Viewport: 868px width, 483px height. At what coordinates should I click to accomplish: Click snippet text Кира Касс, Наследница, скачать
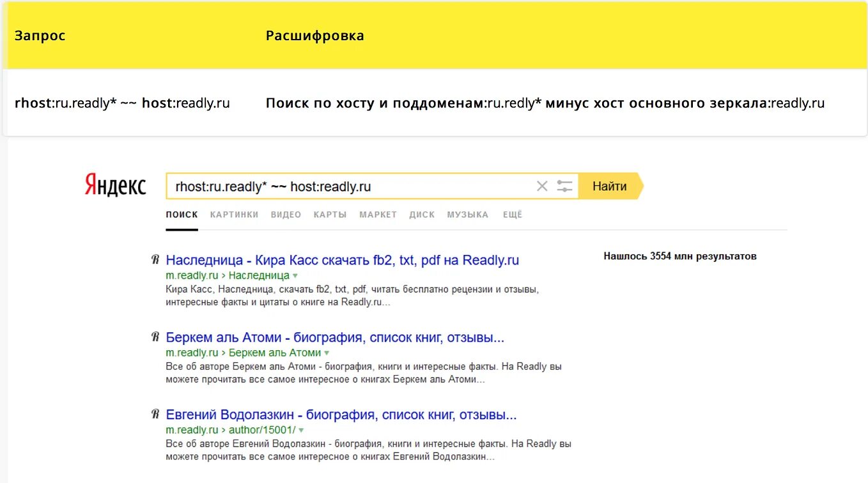coord(352,296)
